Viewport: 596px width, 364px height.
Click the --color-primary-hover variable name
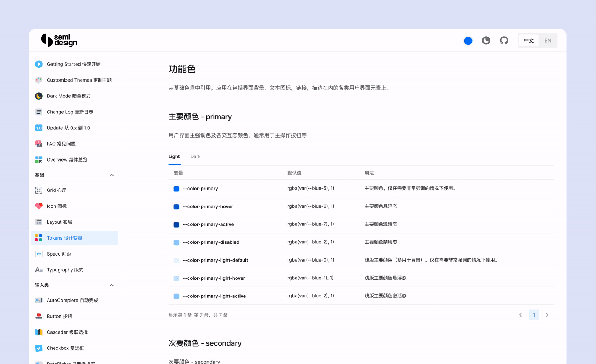[208, 207]
